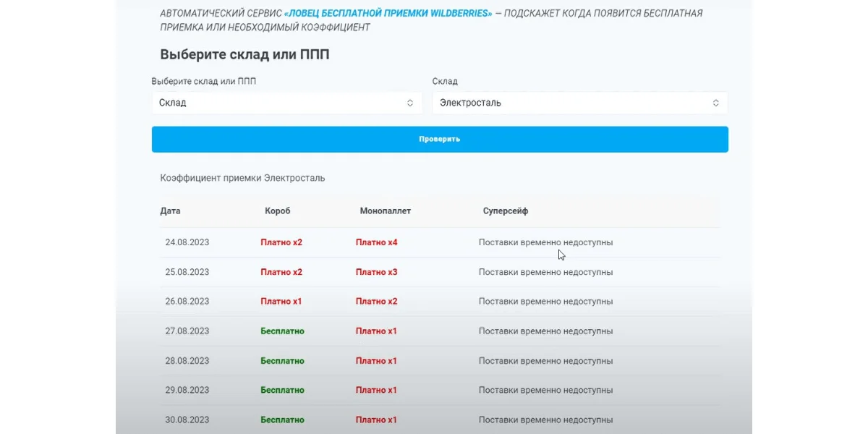Click Бесплатно in the 27.08.2023 row
This screenshot has width=868, height=434.
click(282, 331)
